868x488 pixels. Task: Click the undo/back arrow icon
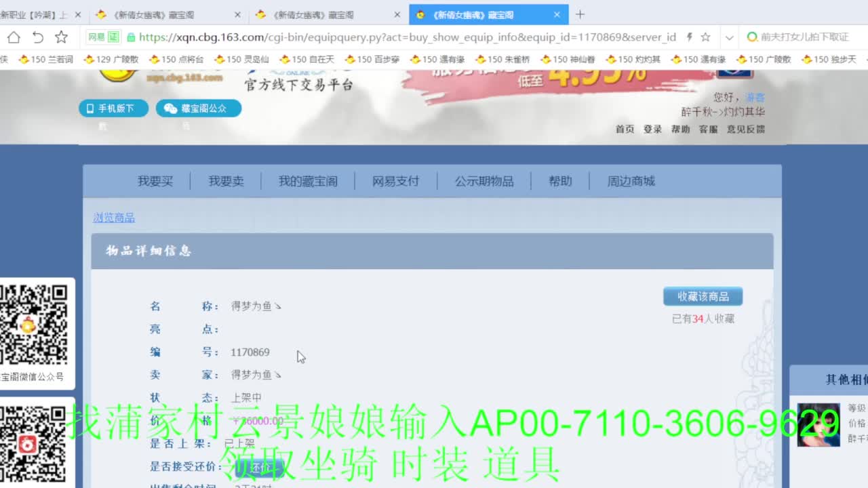tap(38, 37)
